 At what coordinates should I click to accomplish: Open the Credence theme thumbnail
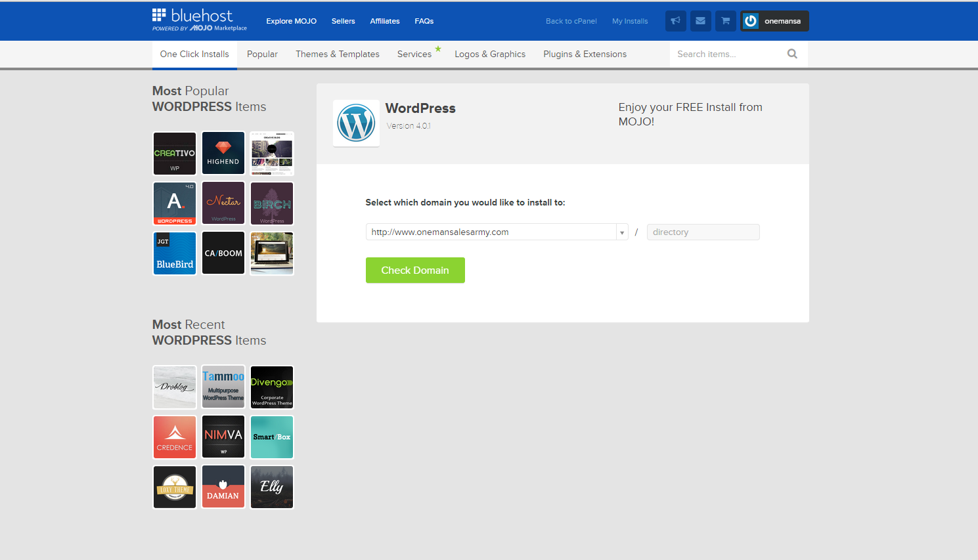coord(175,437)
